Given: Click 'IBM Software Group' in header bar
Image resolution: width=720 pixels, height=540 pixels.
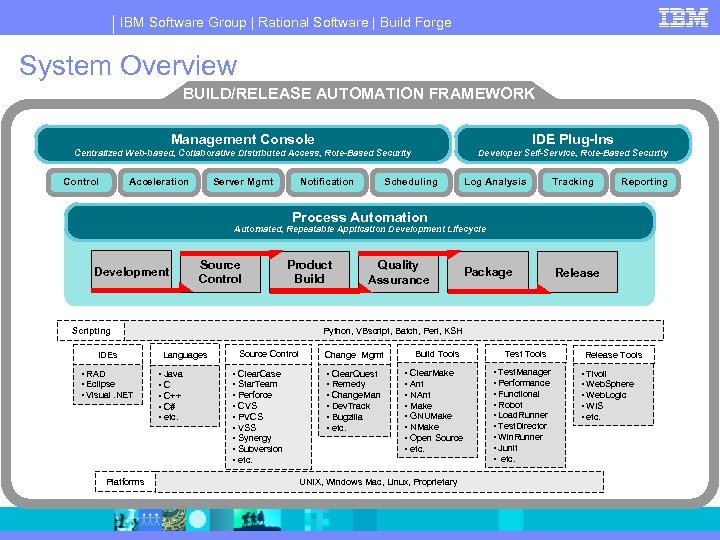Looking at the screenshot, I should tap(183, 22).
